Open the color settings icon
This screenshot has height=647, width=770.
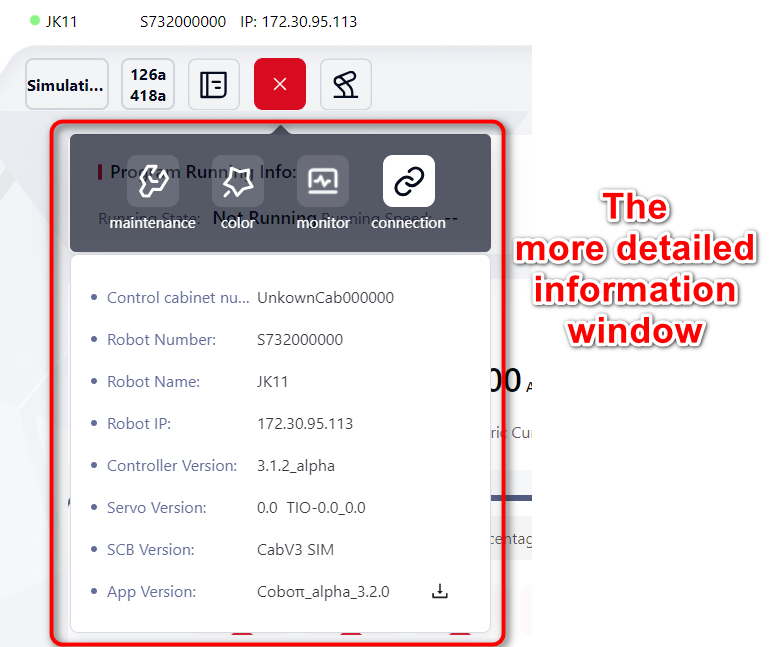[x=237, y=182]
